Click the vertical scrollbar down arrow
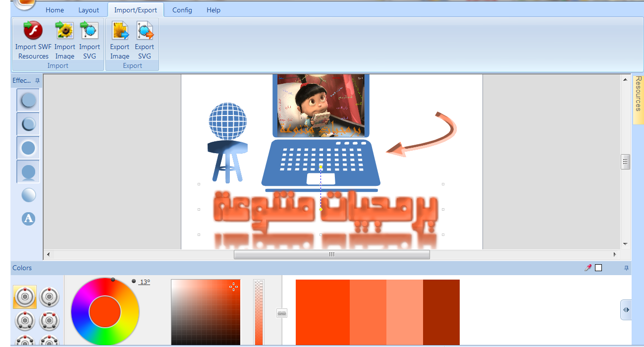The height and width of the screenshot is (347, 644). coord(625,244)
